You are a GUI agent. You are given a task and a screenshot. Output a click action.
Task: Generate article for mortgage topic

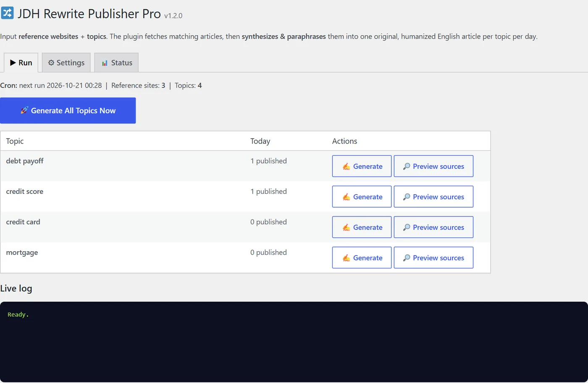tap(362, 258)
